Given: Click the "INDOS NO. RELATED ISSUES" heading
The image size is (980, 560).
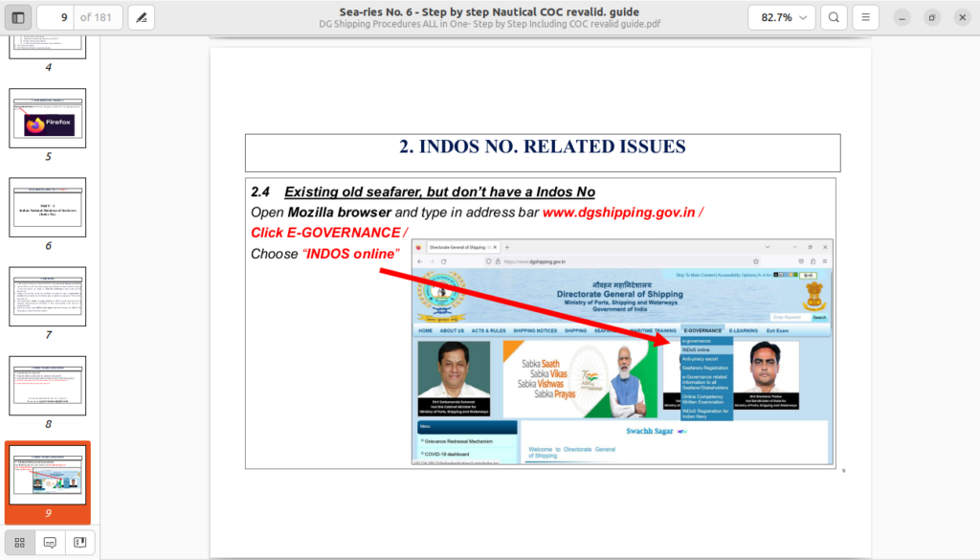Looking at the screenshot, I should [542, 147].
